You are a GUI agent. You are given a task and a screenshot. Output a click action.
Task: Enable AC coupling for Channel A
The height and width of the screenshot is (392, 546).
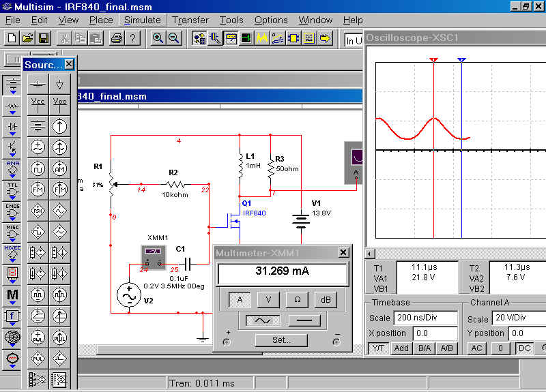point(477,348)
